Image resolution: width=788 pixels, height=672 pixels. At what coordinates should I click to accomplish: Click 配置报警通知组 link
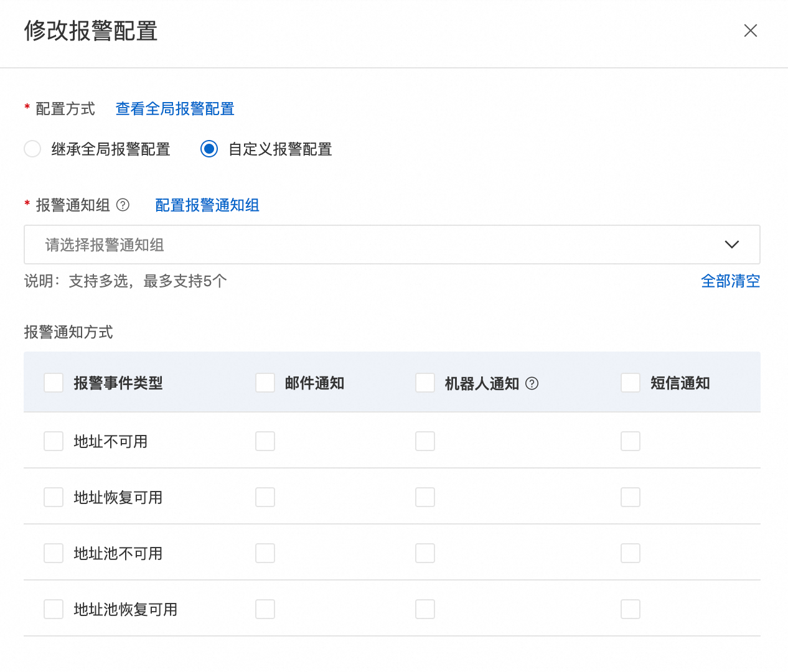click(207, 205)
